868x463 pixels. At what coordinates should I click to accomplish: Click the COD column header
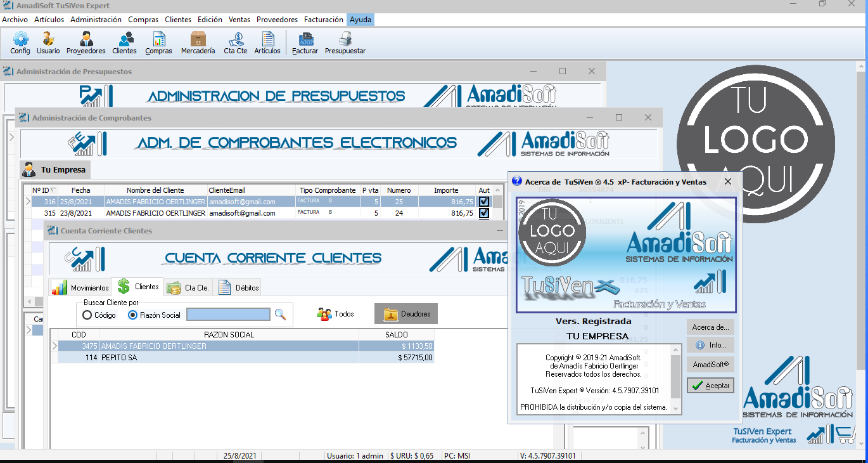[x=79, y=334]
